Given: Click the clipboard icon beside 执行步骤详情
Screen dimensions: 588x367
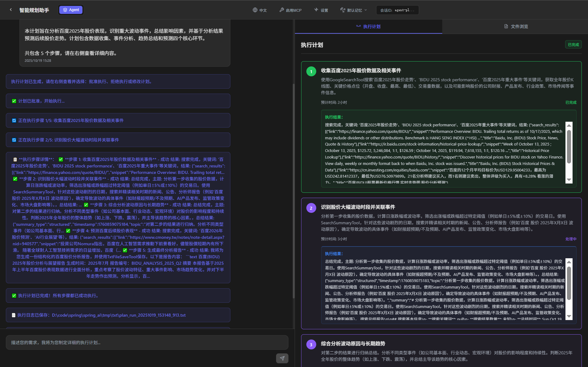Looking at the screenshot, I should [15, 159].
